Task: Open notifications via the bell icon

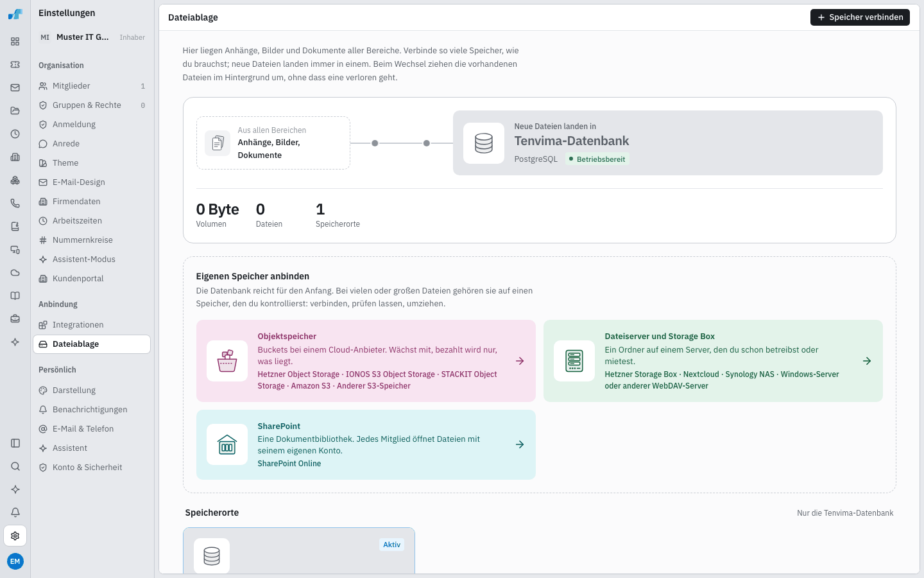Action: pos(15,512)
